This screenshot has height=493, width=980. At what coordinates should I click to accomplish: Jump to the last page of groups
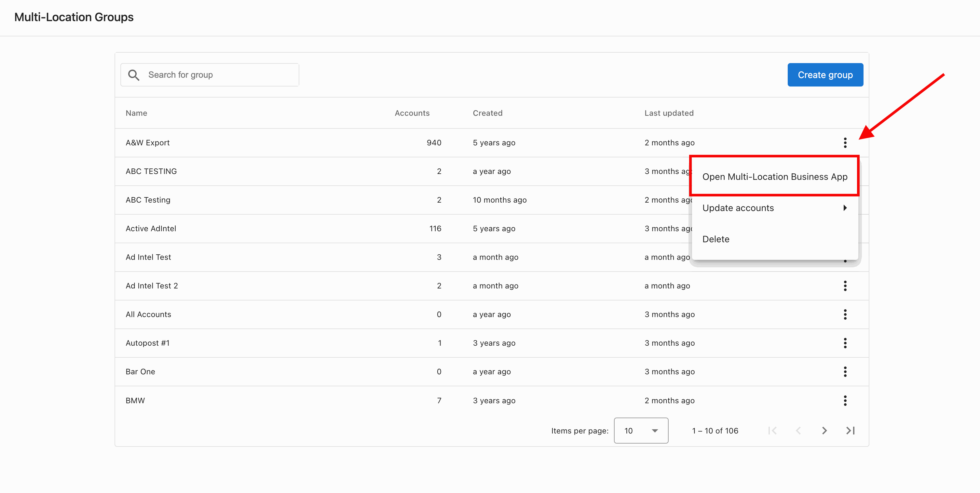click(850, 431)
